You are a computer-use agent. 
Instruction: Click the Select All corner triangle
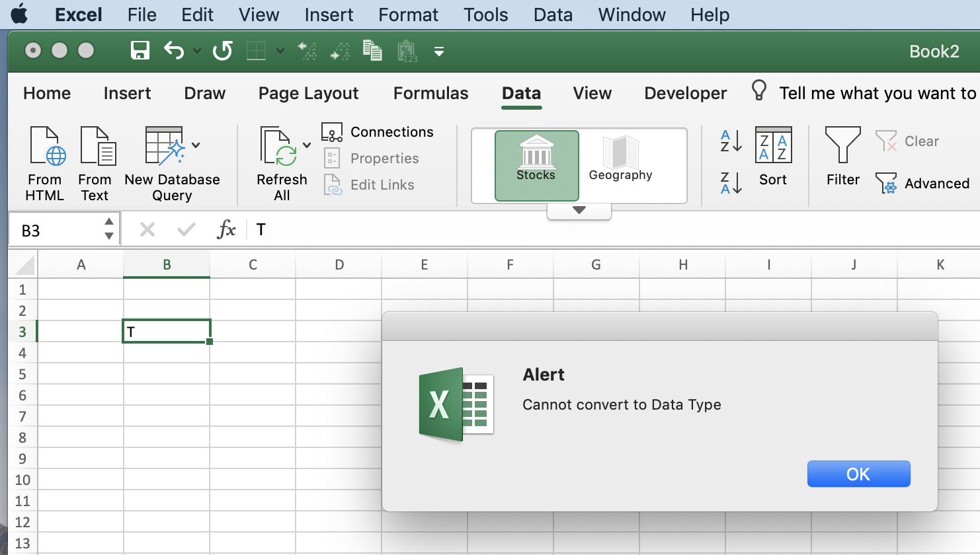click(24, 265)
